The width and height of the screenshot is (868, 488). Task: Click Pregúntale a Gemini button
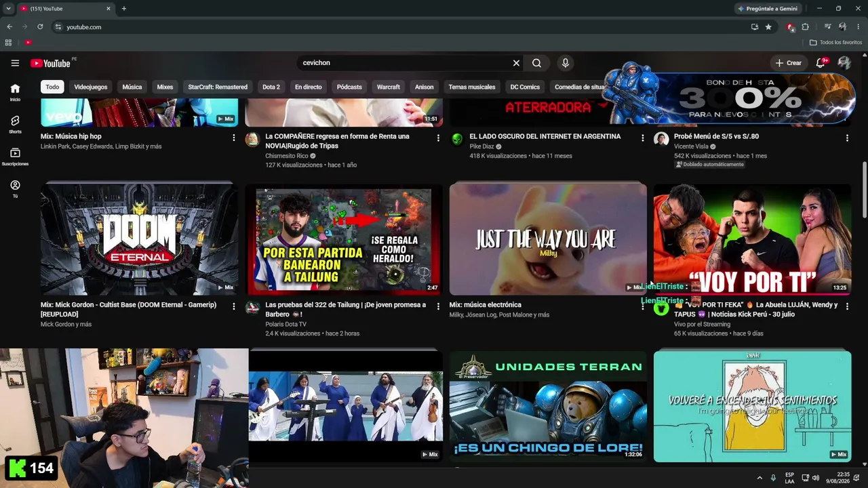click(x=768, y=9)
